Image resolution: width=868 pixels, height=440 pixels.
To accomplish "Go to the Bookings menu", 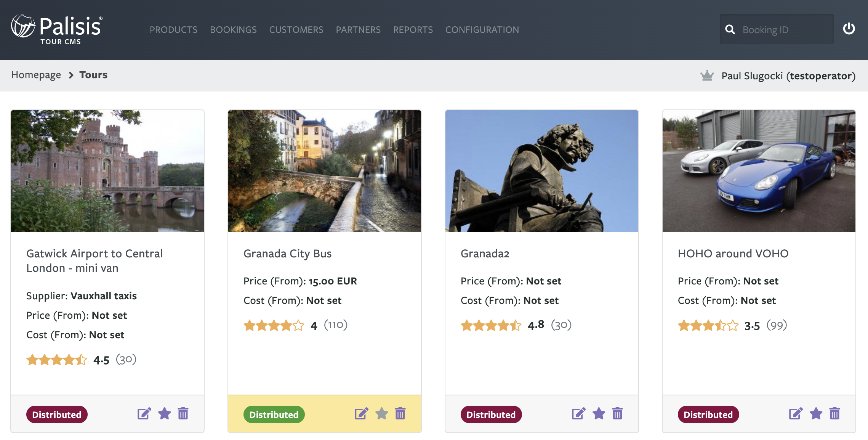I will coord(233,30).
